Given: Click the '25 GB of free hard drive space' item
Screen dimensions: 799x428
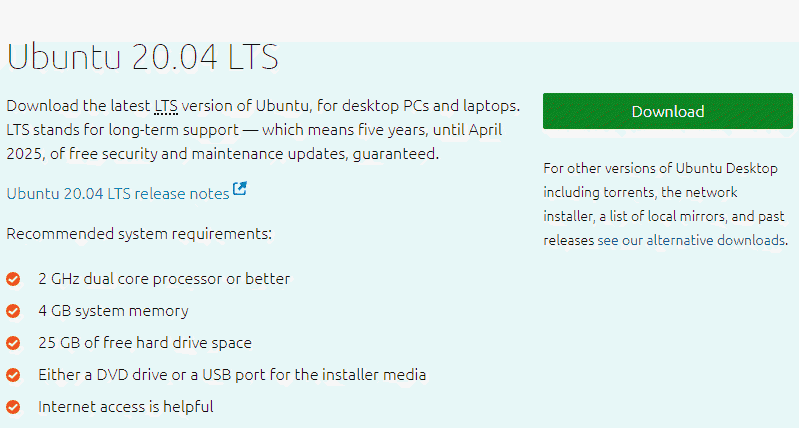Looking at the screenshot, I should [x=145, y=342].
